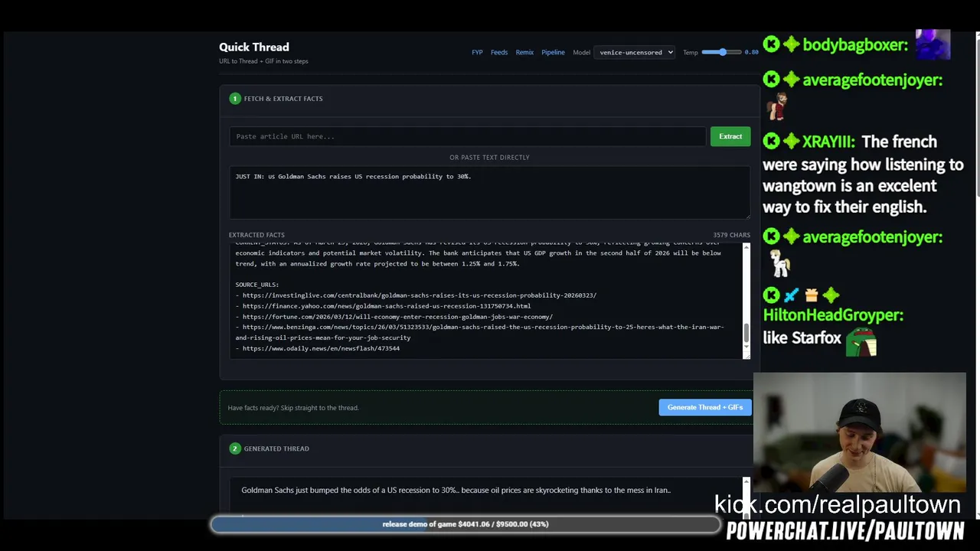This screenshot has height=551, width=980.
Task: Click the release demo of game progress bar
Action: [465, 524]
